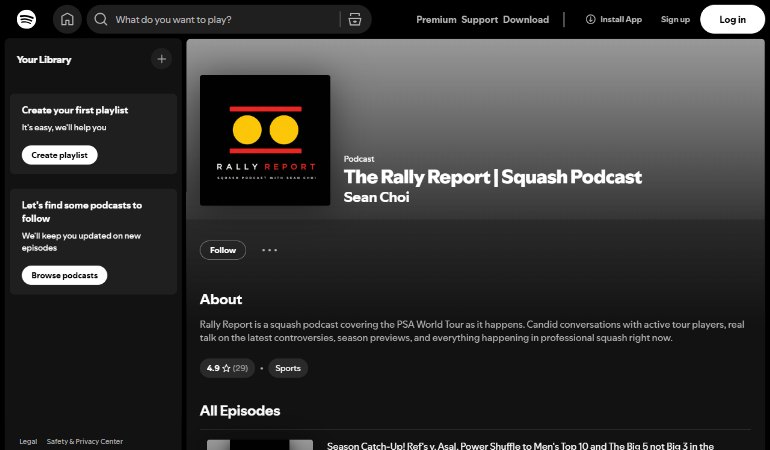This screenshot has width=770, height=450.
Task: Open the three-dot more options menu
Action: coord(269,250)
